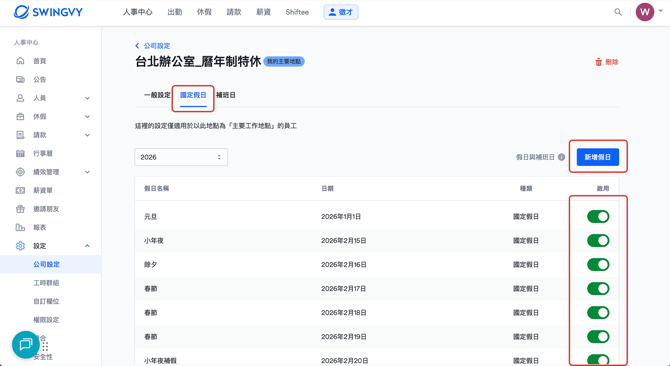Viewport: 670px width, 366px height.
Task: Open the chat support bubble
Action: pyautogui.click(x=26, y=344)
